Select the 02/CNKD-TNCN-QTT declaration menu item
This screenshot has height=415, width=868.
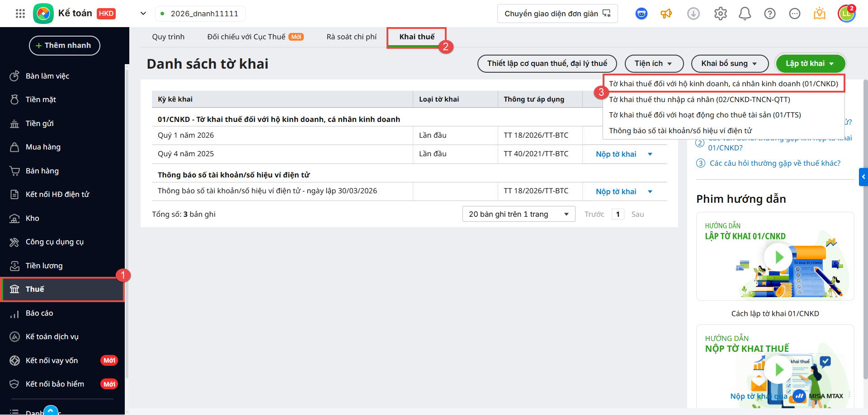coord(699,99)
